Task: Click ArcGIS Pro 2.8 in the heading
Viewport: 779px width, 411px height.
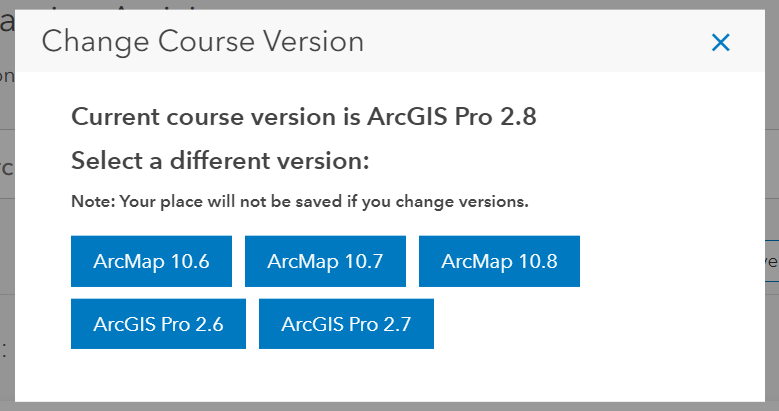Action: tap(453, 117)
